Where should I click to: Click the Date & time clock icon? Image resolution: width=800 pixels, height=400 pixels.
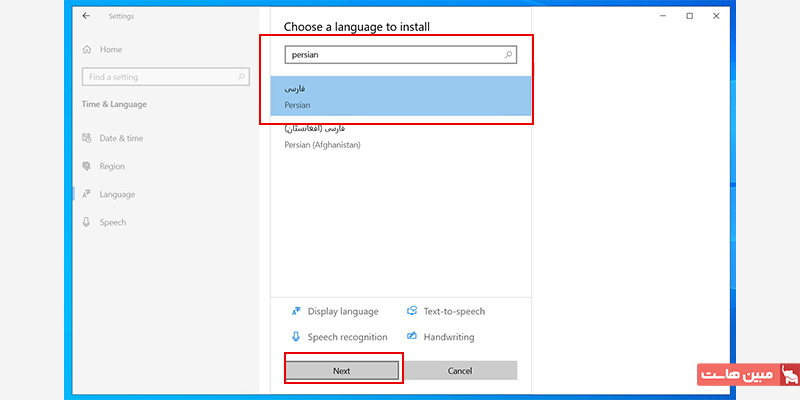pyautogui.click(x=86, y=138)
